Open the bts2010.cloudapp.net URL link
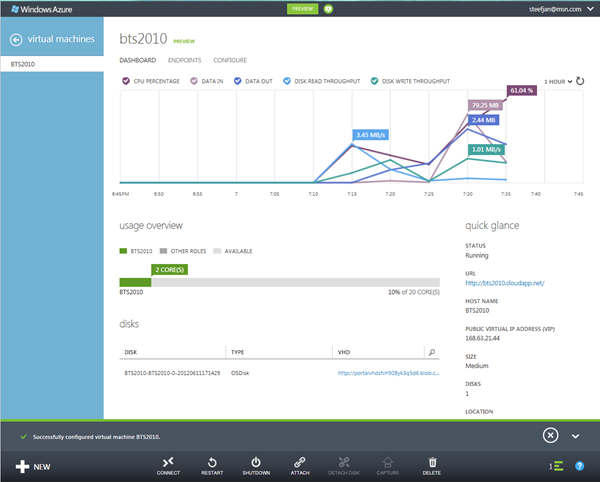The width and height of the screenshot is (600, 482). [x=505, y=283]
